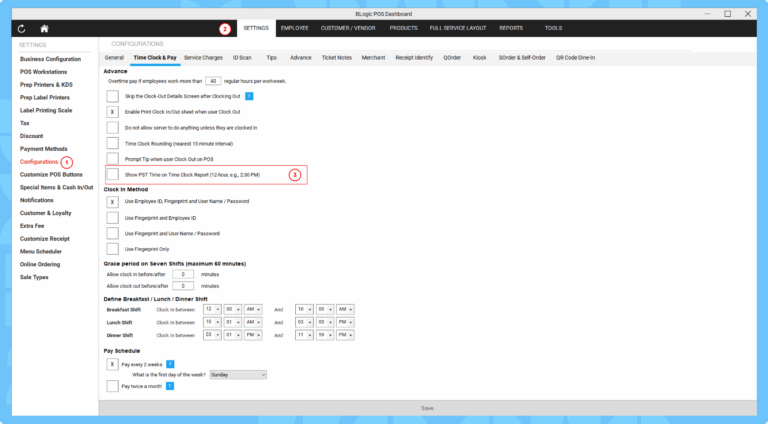Image resolution: width=768 pixels, height=424 pixels.
Task: Switch to the Kiosk tab
Action: (x=480, y=58)
